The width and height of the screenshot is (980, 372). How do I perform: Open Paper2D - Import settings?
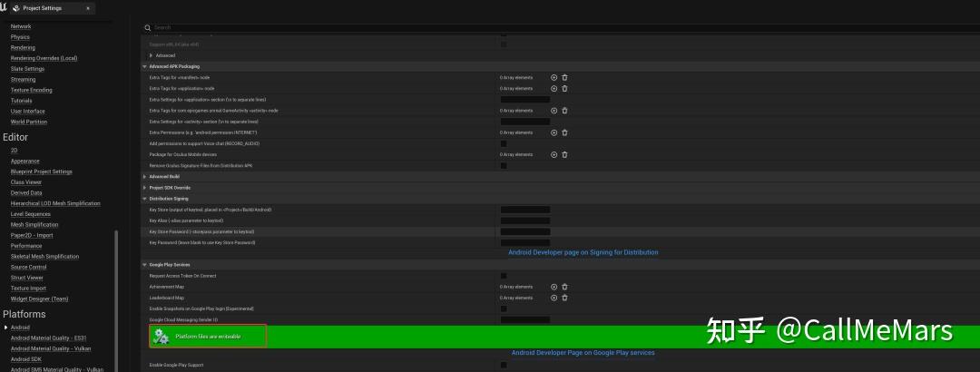[32, 235]
